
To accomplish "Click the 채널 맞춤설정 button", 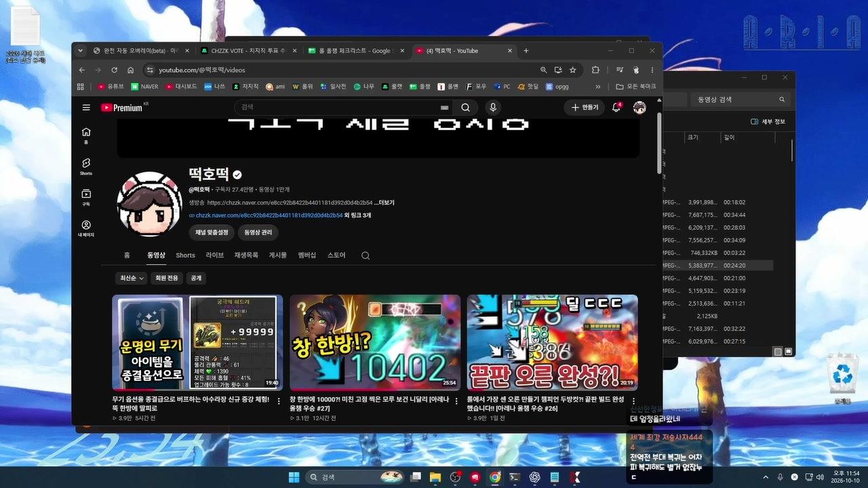I will tap(212, 232).
